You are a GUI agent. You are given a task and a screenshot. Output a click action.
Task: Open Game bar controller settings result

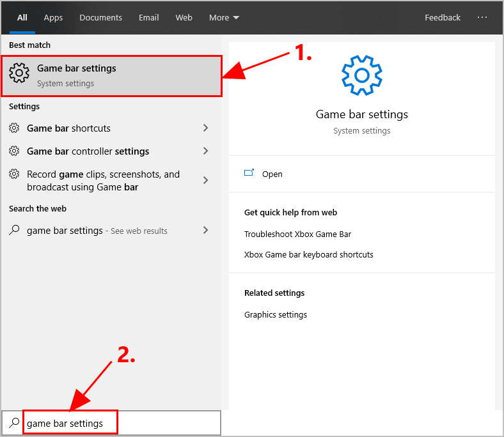coord(109,151)
